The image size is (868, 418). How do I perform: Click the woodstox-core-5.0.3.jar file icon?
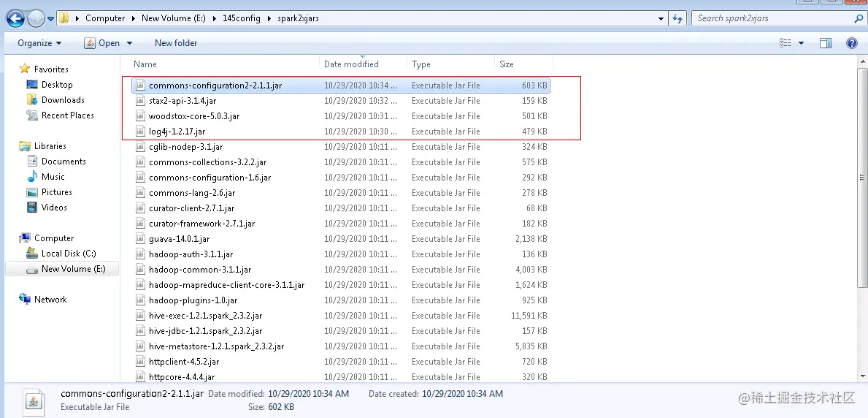click(x=141, y=116)
